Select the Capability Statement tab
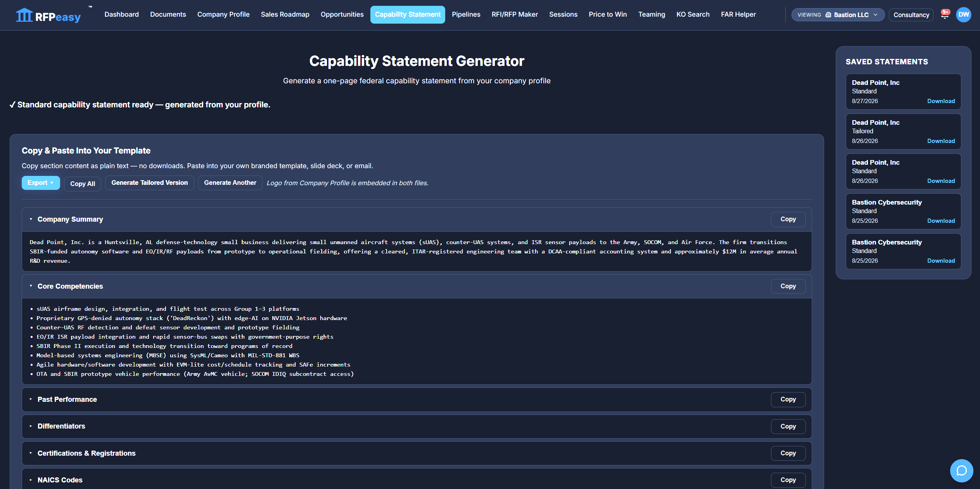 click(408, 15)
